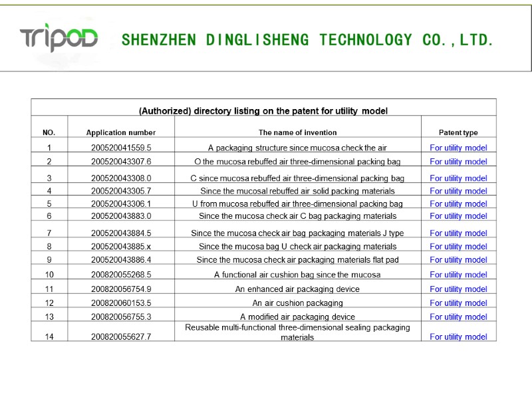Click the invention name ending in 'J type'
This screenshot has width=532, height=399.
(x=297, y=233)
